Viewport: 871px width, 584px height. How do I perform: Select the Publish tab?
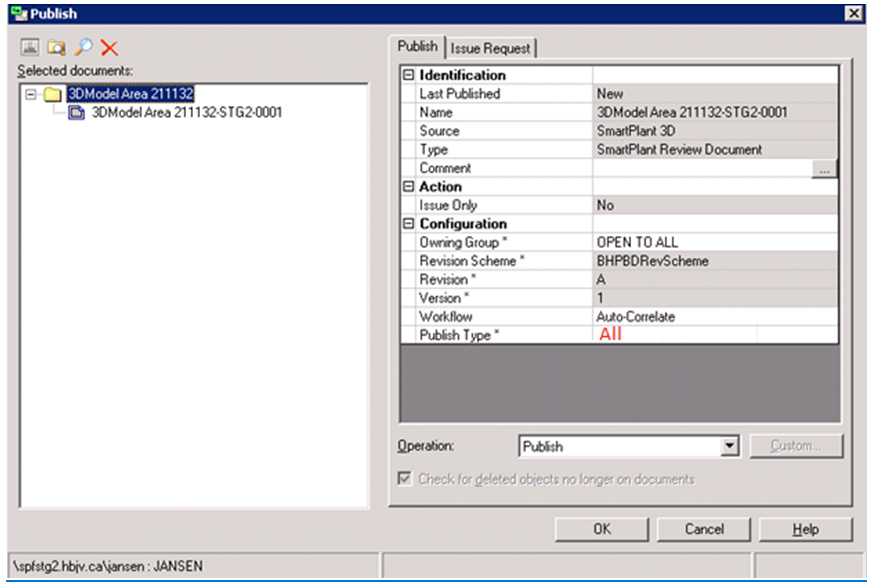417,46
